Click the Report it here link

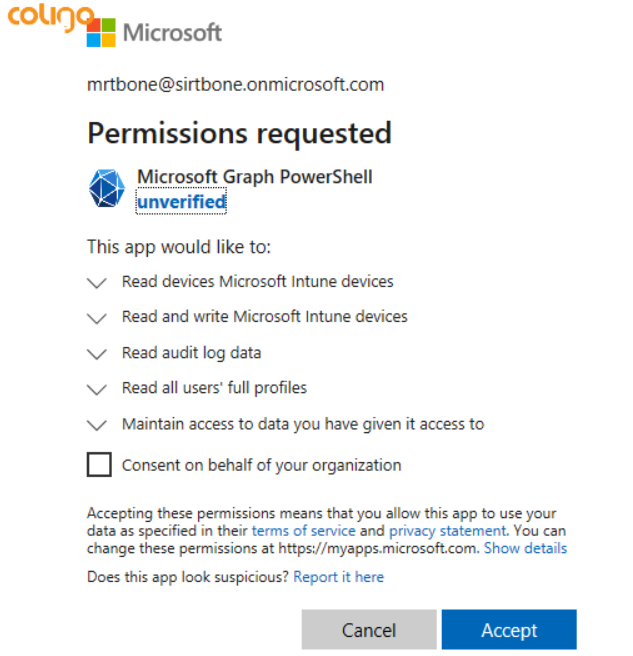[339, 577]
